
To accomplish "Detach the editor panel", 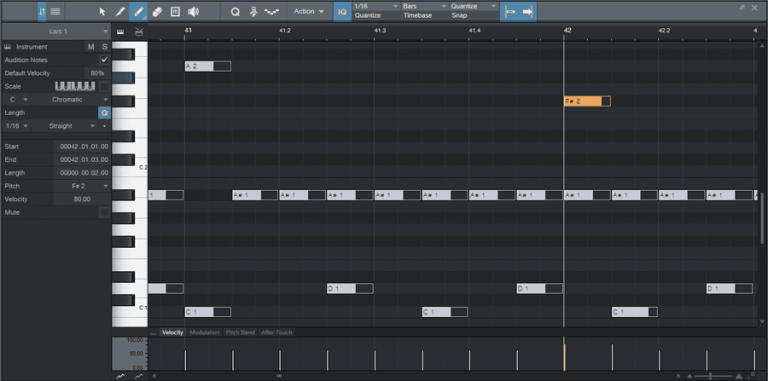I will point(743,8).
